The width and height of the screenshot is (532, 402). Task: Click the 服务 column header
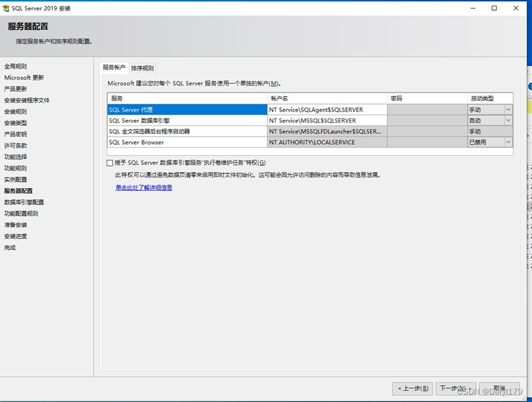pyautogui.click(x=188, y=98)
